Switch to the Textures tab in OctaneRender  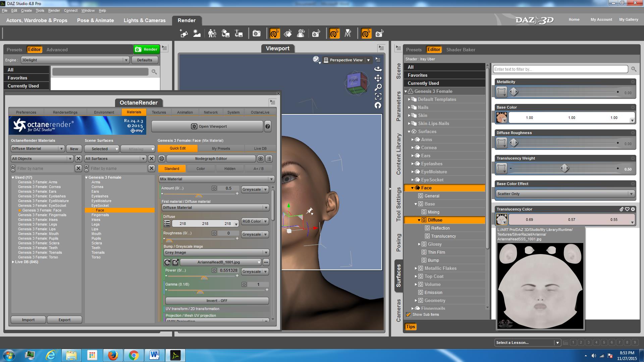[x=159, y=112]
